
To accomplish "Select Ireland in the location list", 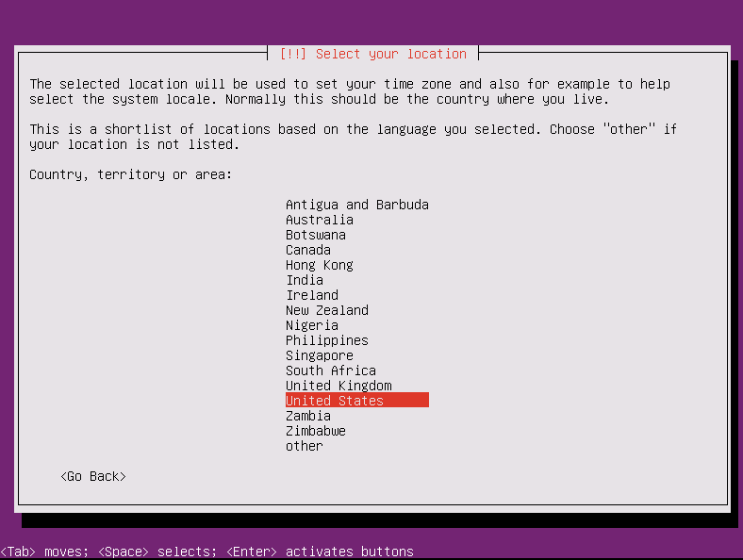I will (x=312, y=295).
